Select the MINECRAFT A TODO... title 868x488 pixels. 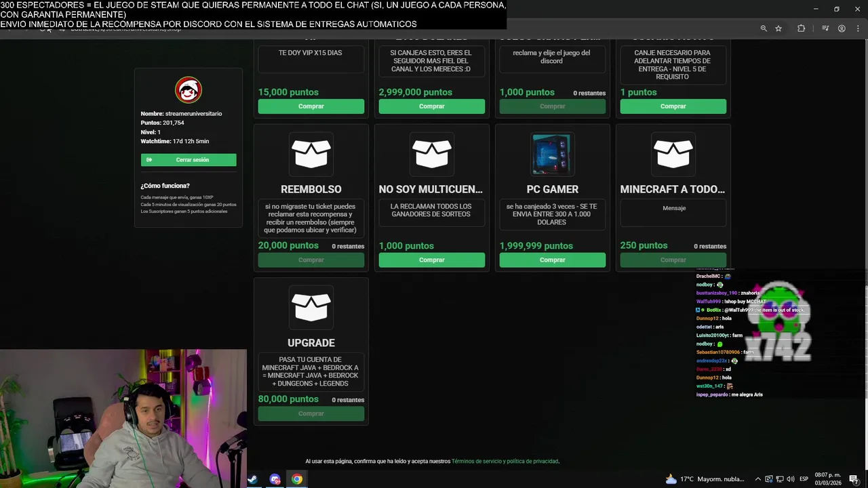[673, 190]
